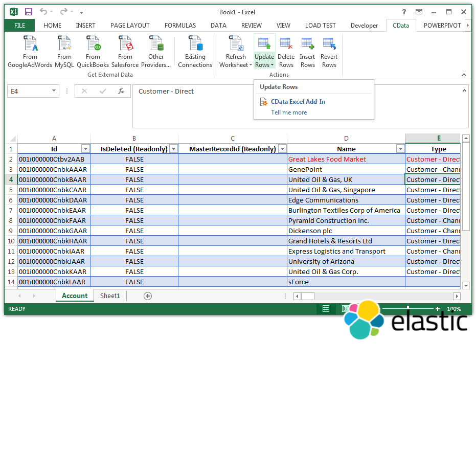Image resolution: width=476 pixels, height=476 pixels.
Task: Collapse the ribbon with the chevron
Action: 464,75
